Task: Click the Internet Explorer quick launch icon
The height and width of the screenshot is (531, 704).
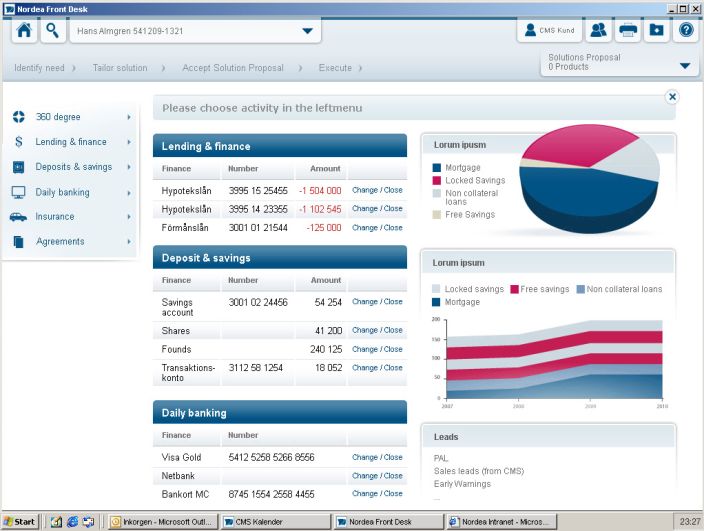Action: point(72,522)
